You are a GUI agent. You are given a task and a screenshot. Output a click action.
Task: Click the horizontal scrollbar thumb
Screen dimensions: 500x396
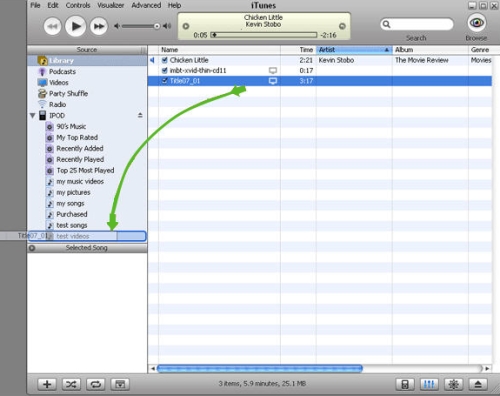[x=260, y=368]
